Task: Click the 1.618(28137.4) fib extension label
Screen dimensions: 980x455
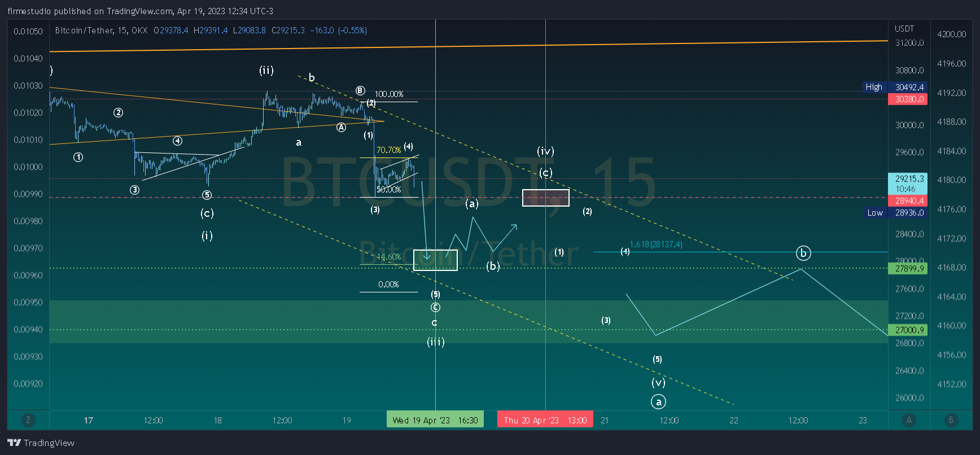Action: tap(656, 244)
